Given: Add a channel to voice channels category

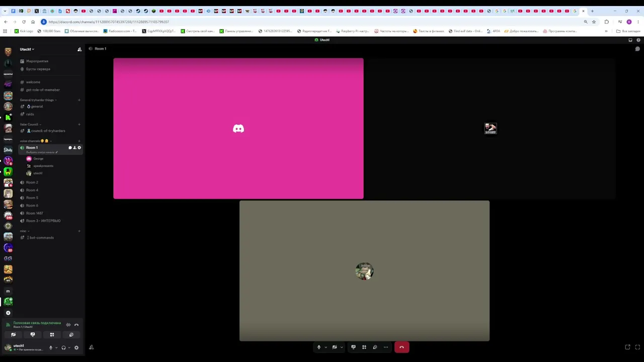Looking at the screenshot, I should (x=79, y=141).
